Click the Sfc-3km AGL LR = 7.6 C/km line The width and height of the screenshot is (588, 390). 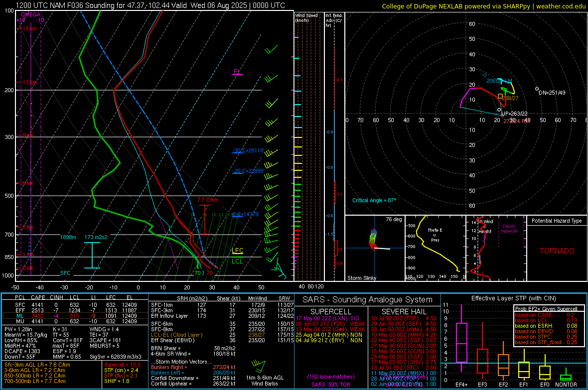[37, 365]
